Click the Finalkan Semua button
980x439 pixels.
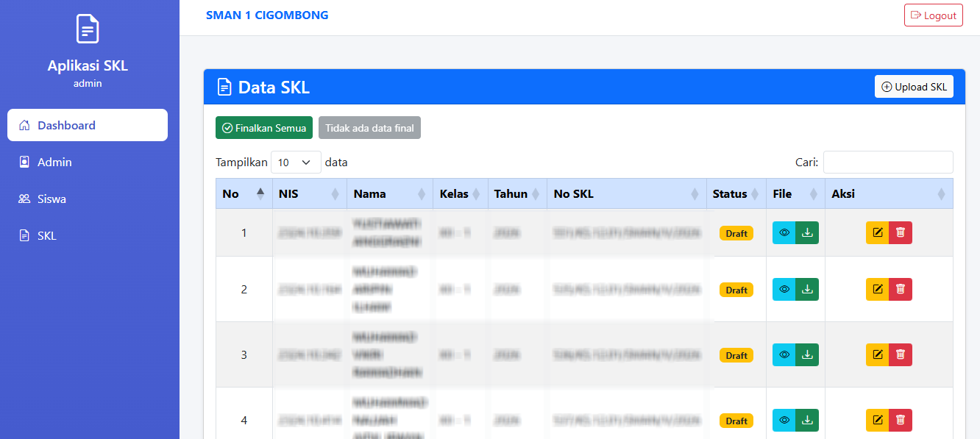[264, 128]
